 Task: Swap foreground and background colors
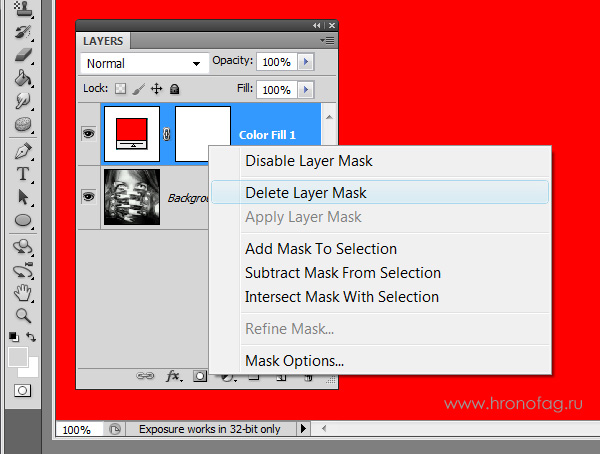click(31, 337)
